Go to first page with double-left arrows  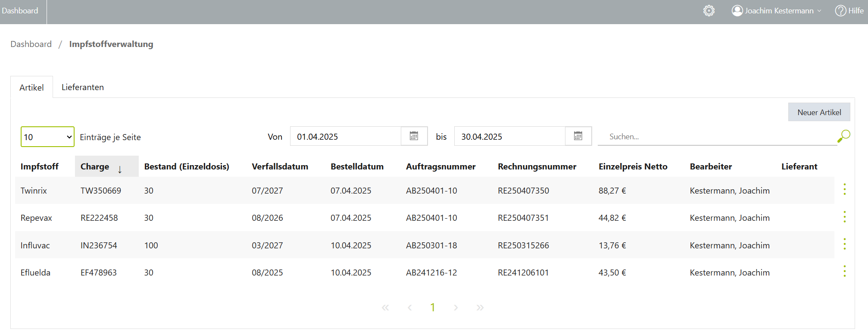point(385,307)
